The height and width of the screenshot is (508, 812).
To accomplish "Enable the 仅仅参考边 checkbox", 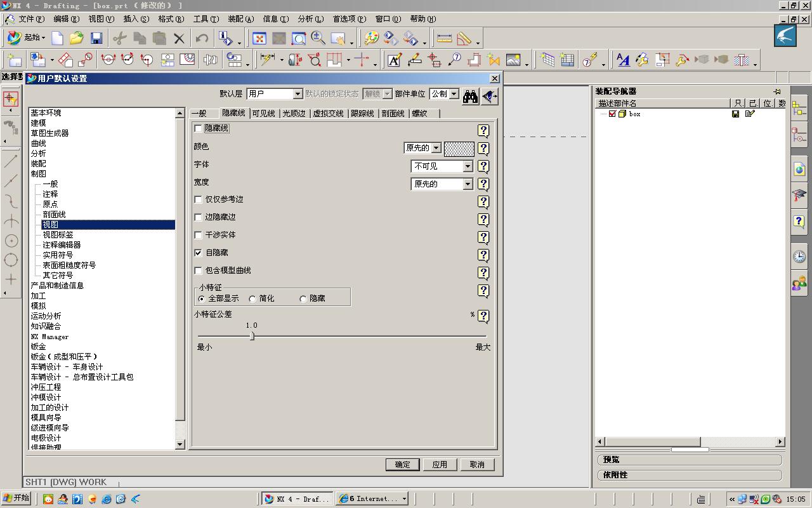I will coord(199,199).
